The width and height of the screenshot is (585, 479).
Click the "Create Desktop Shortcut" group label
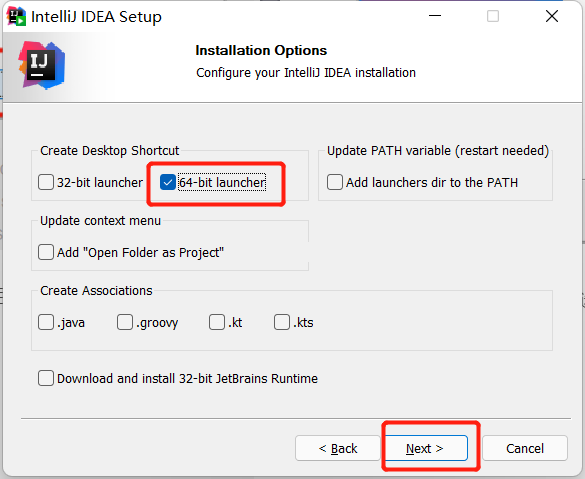pos(110,150)
